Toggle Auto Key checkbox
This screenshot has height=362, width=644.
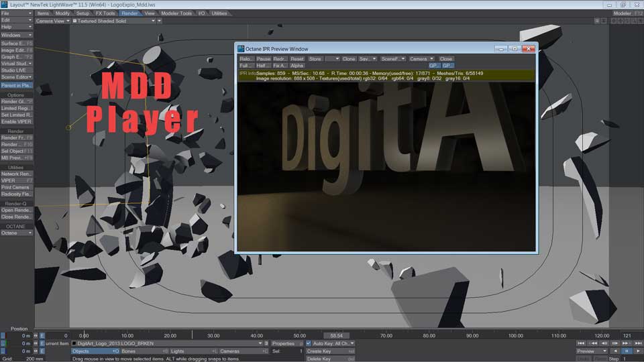309,343
